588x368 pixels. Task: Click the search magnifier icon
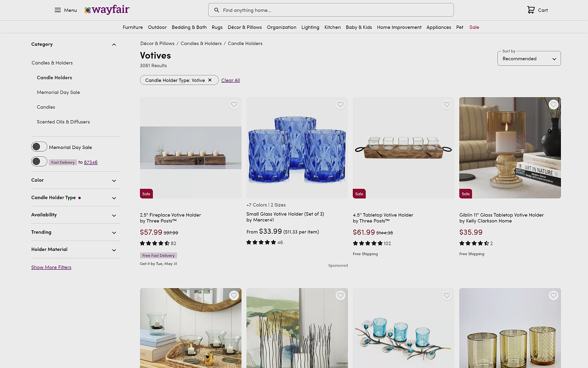[x=216, y=10]
